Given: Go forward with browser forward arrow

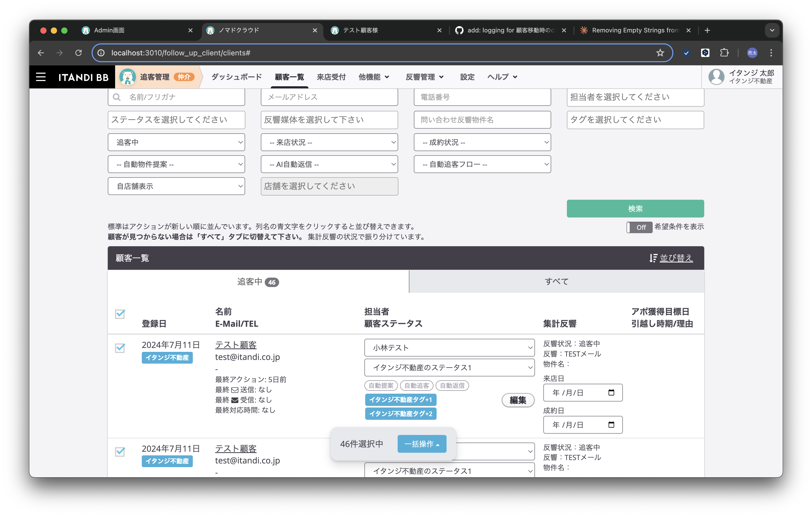Looking at the screenshot, I should [60, 53].
